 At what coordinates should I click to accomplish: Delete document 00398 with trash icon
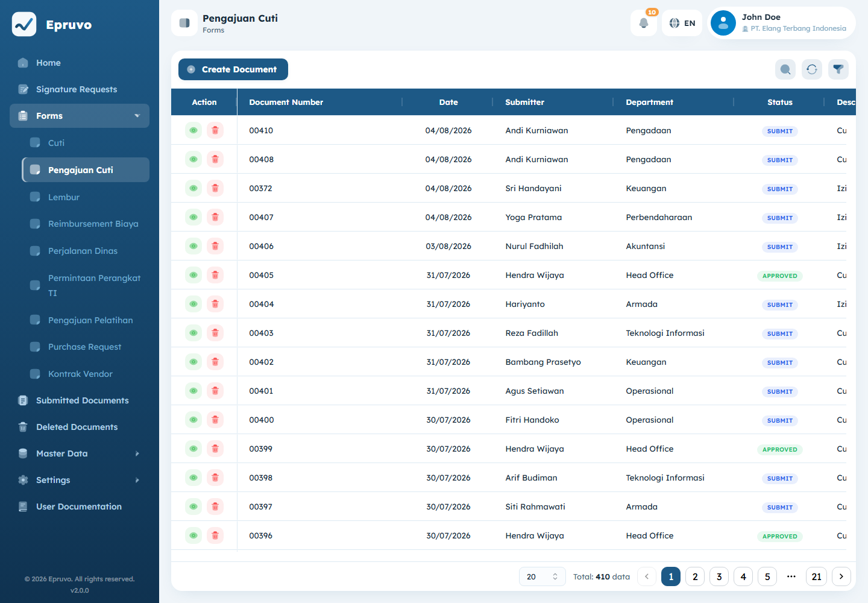pos(215,478)
